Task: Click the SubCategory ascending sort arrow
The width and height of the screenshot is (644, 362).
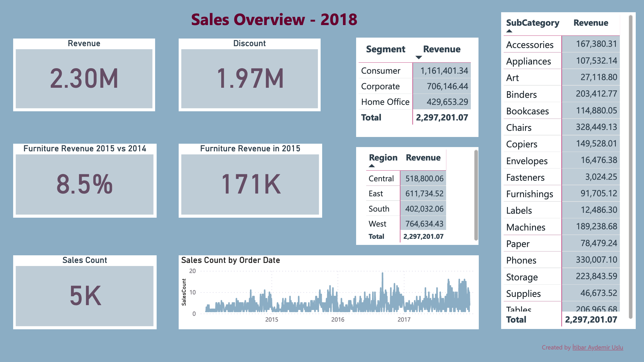Action: coord(509,31)
